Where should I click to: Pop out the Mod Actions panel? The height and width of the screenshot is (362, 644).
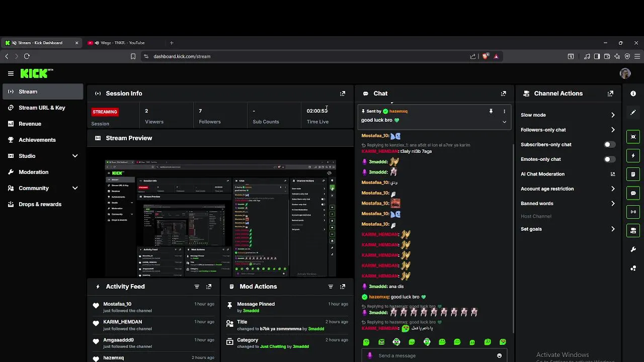tap(343, 287)
